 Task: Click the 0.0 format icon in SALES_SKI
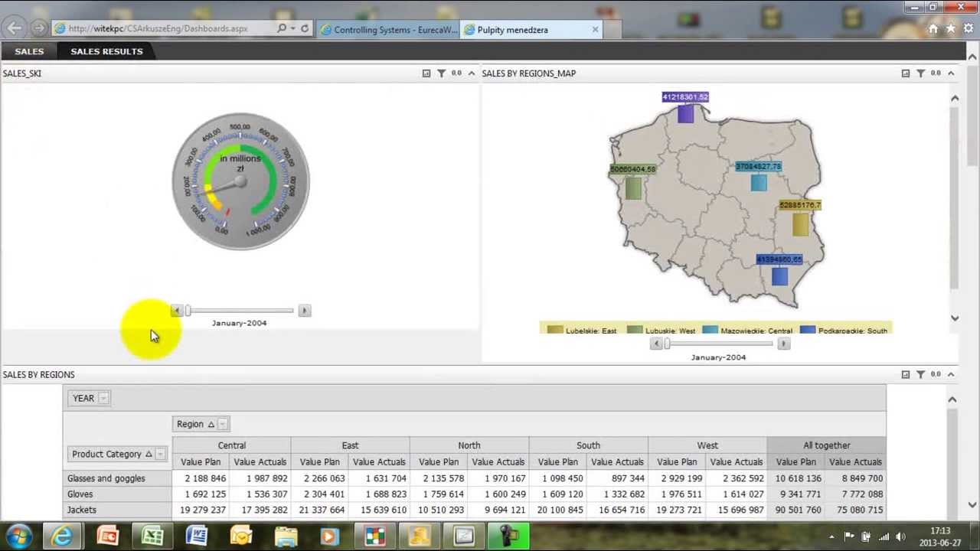click(456, 73)
